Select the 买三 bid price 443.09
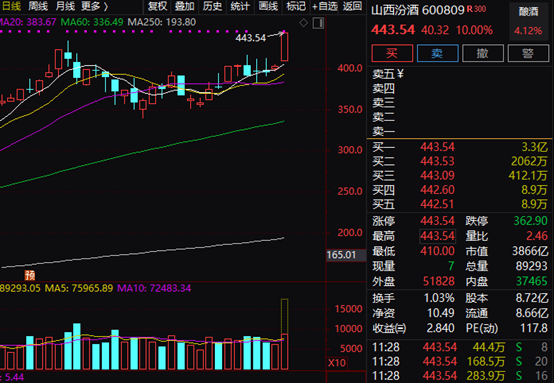554x383 pixels. (437, 176)
